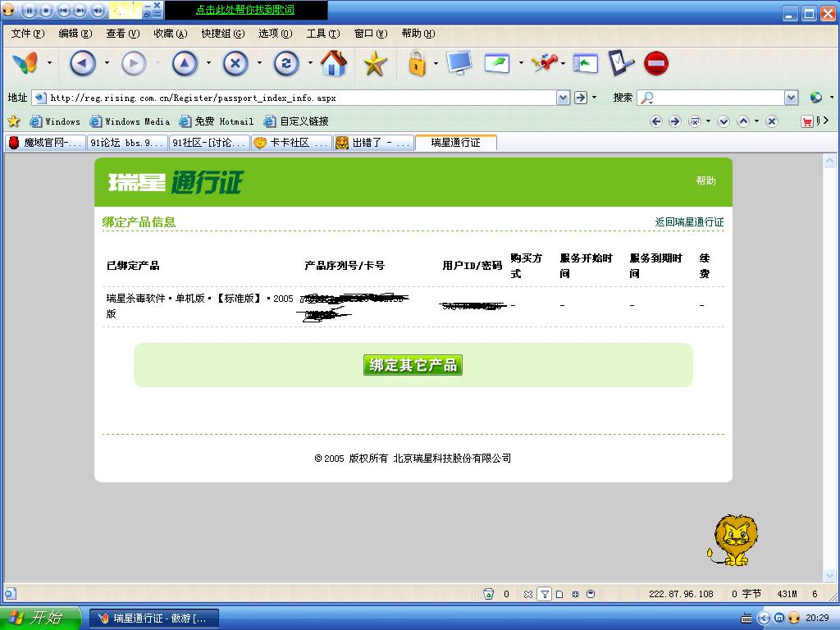Click the vertical scrollbar down arrow
Viewport: 840px width, 630px height.
pos(829,576)
